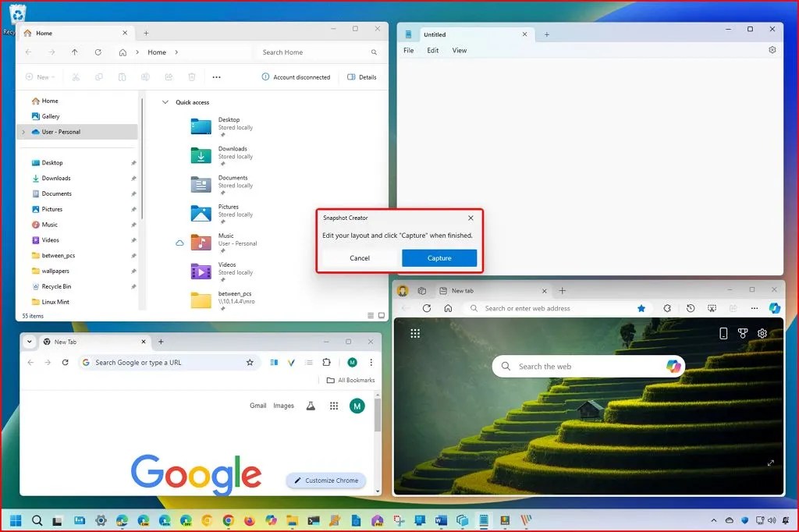
Task: Click Cancel in the Snapshot Creator dialog
Action: coord(359,258)
